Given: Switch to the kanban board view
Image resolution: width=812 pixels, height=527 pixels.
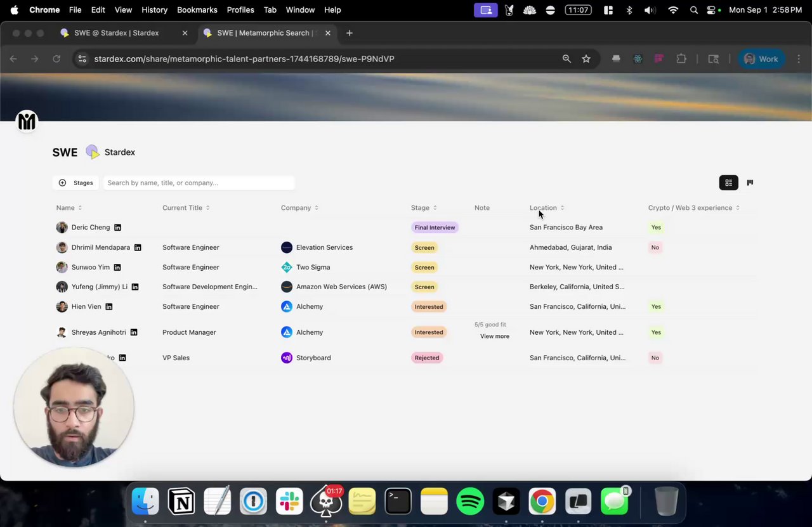Looking at the screenshot, I should (x=750, y=183).
